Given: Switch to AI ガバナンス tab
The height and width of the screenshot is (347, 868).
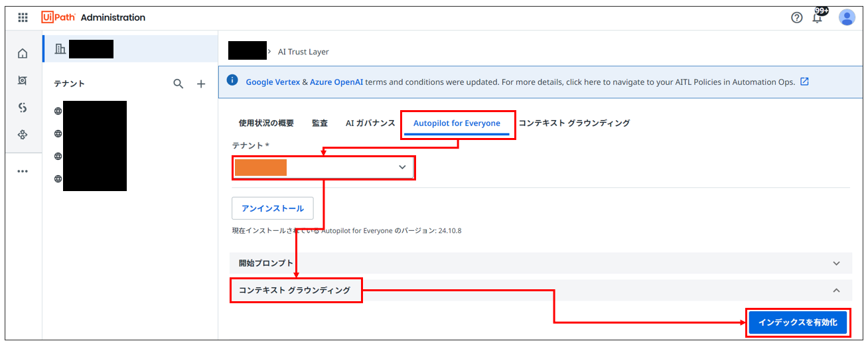Looking at the screenshot, I should pyautogui.click(x=370, y=123).
